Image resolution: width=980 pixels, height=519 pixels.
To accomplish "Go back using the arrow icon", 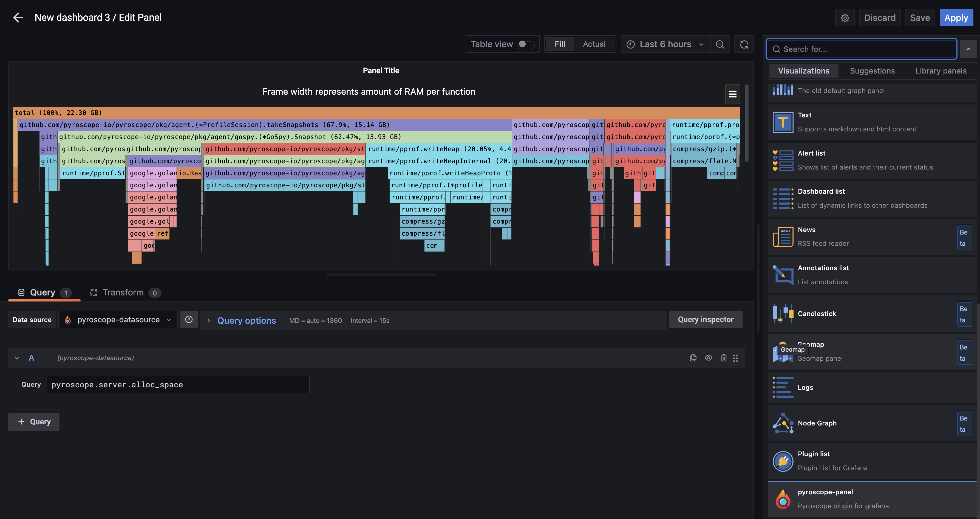I will 18,18.
